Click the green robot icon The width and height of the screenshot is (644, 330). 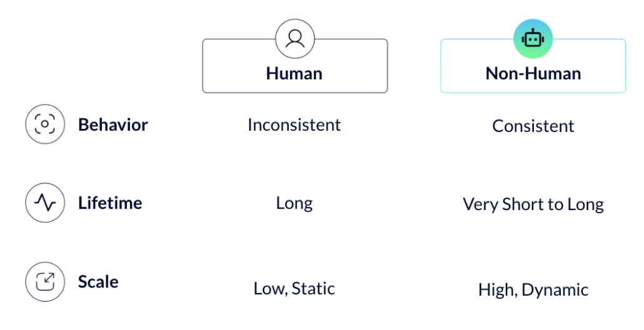533,39
